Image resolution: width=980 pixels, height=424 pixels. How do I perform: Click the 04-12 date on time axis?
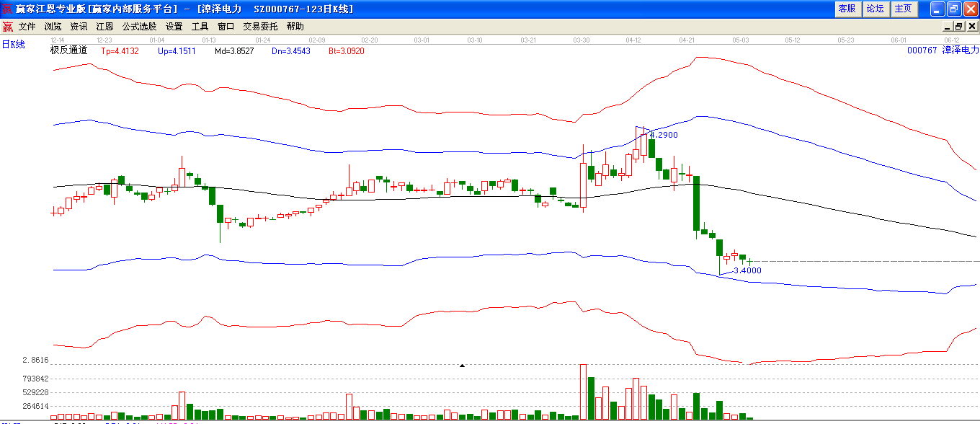tap(634, 40)
